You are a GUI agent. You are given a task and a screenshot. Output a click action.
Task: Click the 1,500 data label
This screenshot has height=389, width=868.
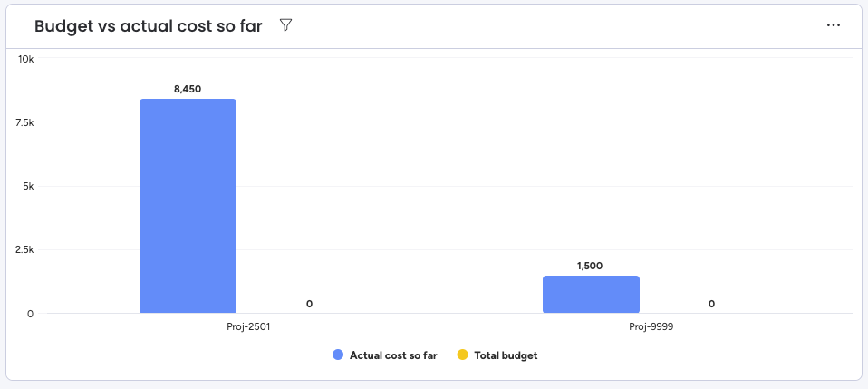point(590,266)
